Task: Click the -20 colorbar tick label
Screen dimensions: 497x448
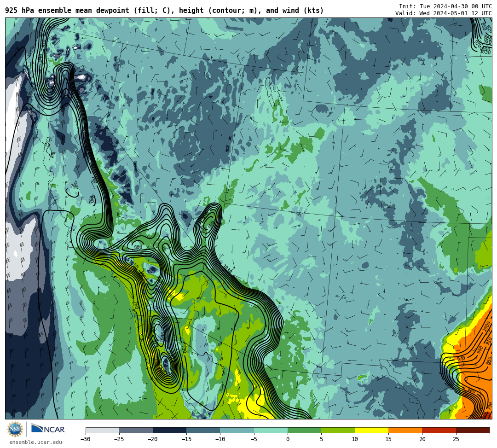Action: 153,439
